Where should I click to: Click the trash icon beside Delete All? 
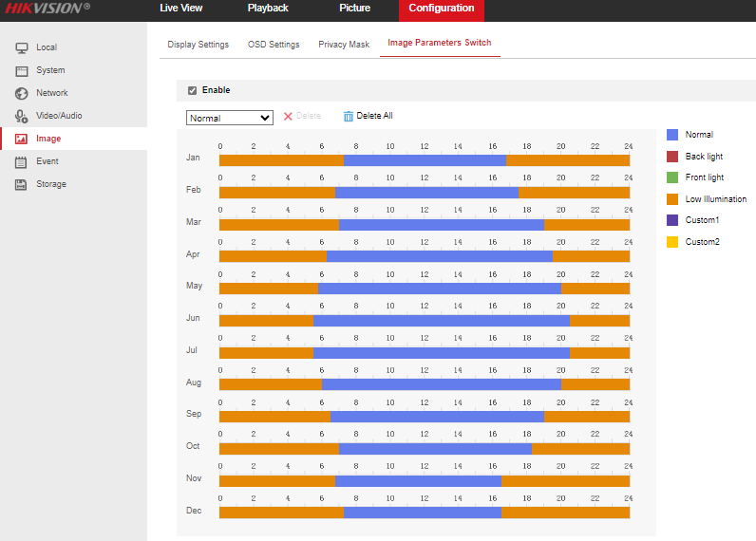click(x=349, y=116)
